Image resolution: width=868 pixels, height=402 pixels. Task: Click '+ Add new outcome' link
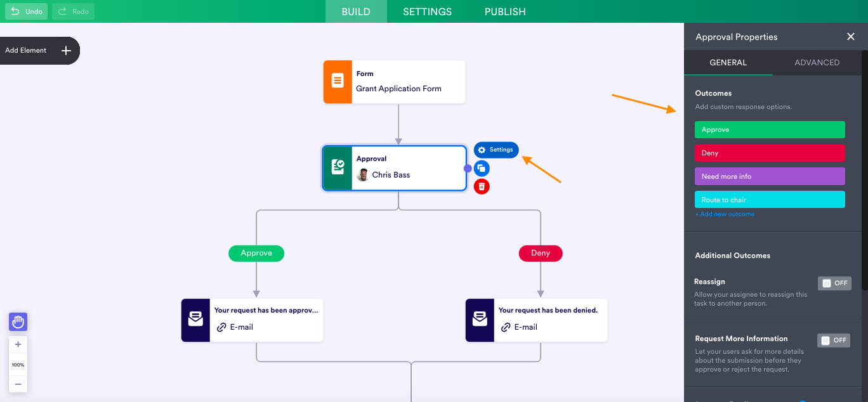[x=725, y=214]
